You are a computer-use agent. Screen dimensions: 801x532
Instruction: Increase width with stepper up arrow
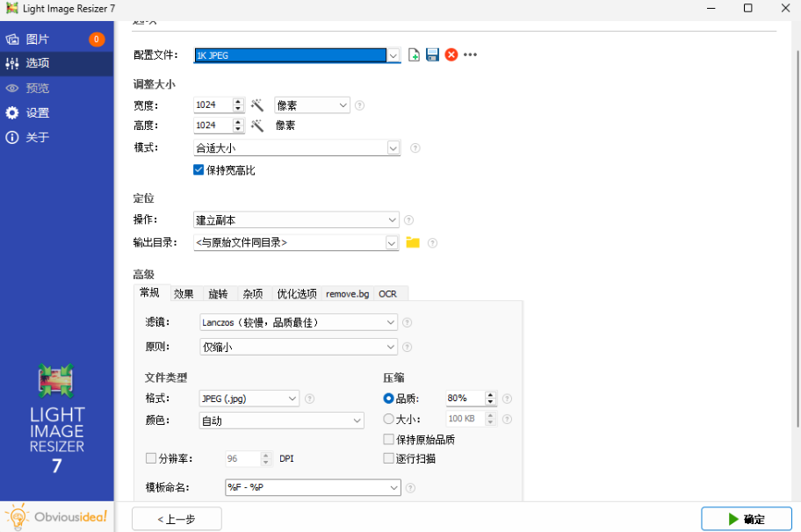click(x=238, y=102)
